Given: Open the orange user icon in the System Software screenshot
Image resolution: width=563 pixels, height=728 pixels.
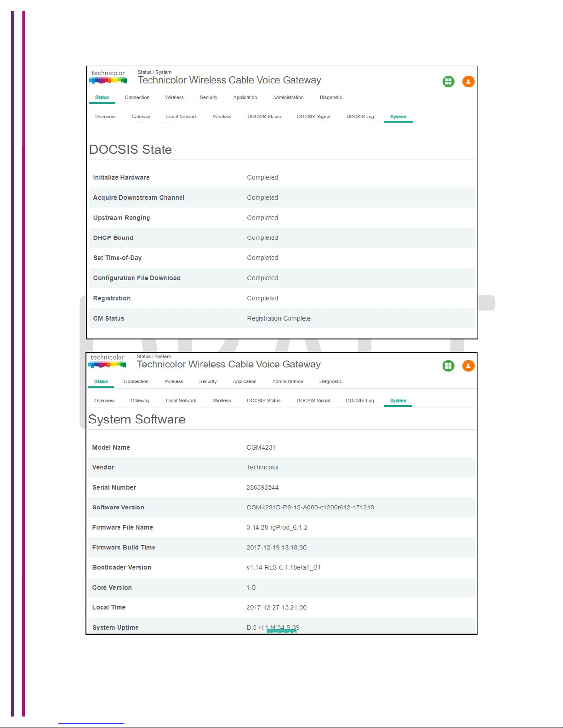Looking at the screenshot, I should (468, 366).
